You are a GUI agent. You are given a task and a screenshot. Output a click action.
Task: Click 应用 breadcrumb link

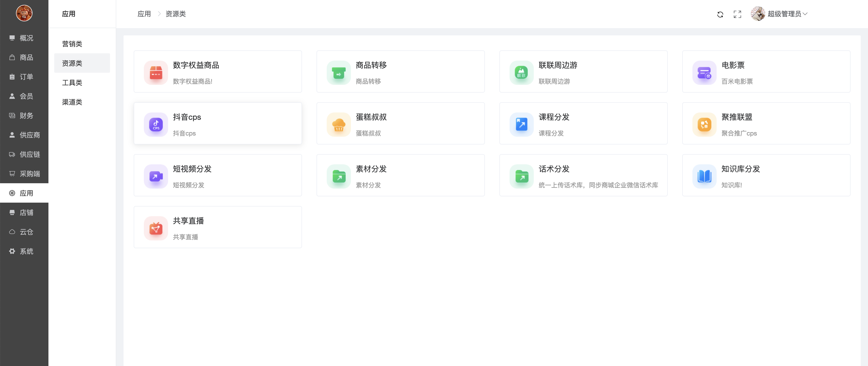point(144,14)
